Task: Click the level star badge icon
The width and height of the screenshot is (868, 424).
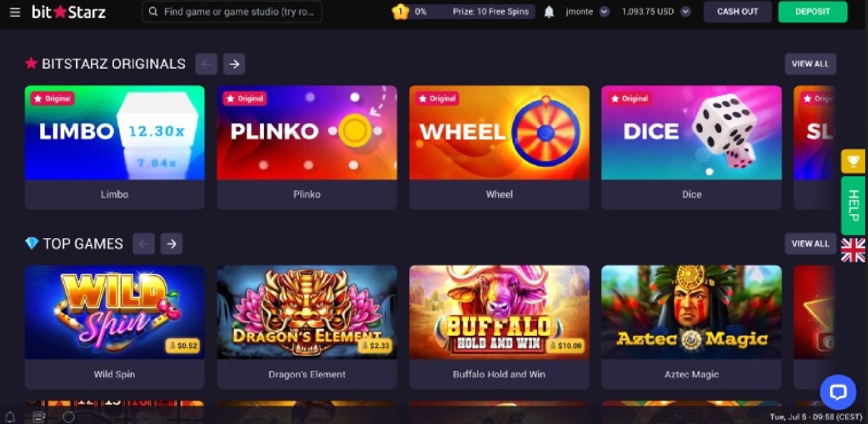Action: tap(400, 12)
